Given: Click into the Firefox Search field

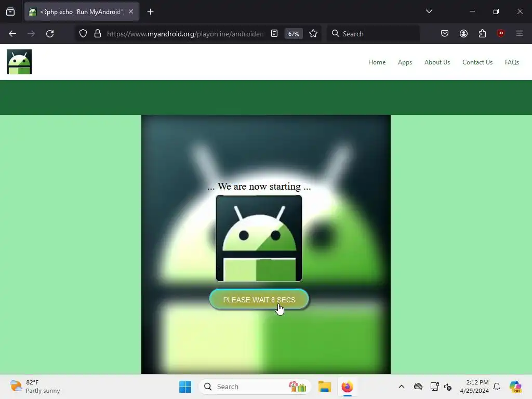Looking at the screenshot, I should tap(373, 34).
